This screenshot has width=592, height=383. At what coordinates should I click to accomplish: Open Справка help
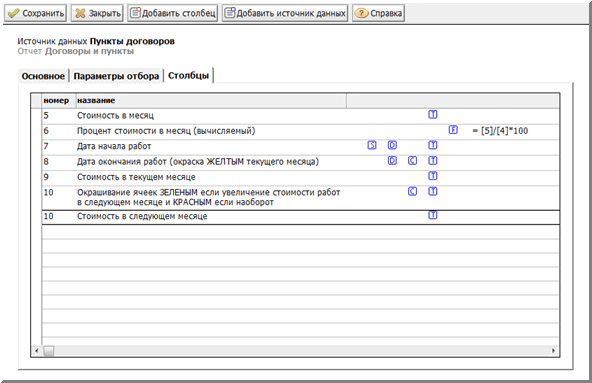378,13
